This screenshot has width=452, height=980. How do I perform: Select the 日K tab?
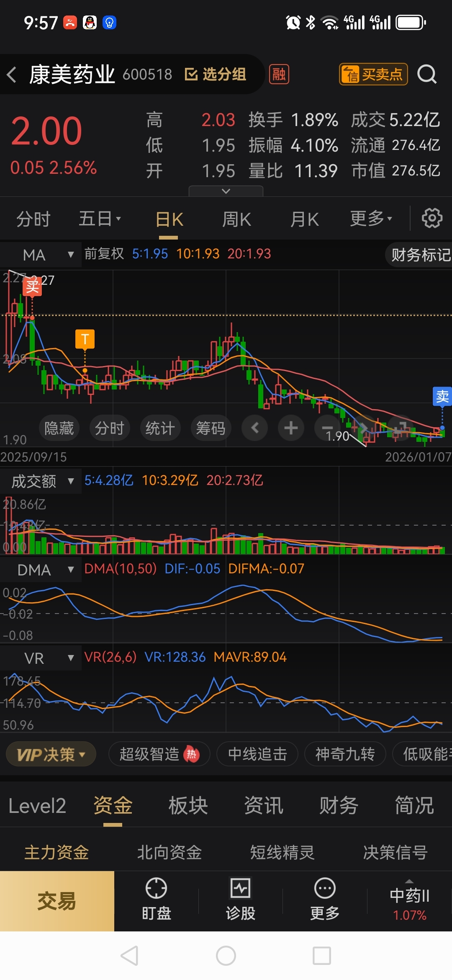click(x=169, y=219)
